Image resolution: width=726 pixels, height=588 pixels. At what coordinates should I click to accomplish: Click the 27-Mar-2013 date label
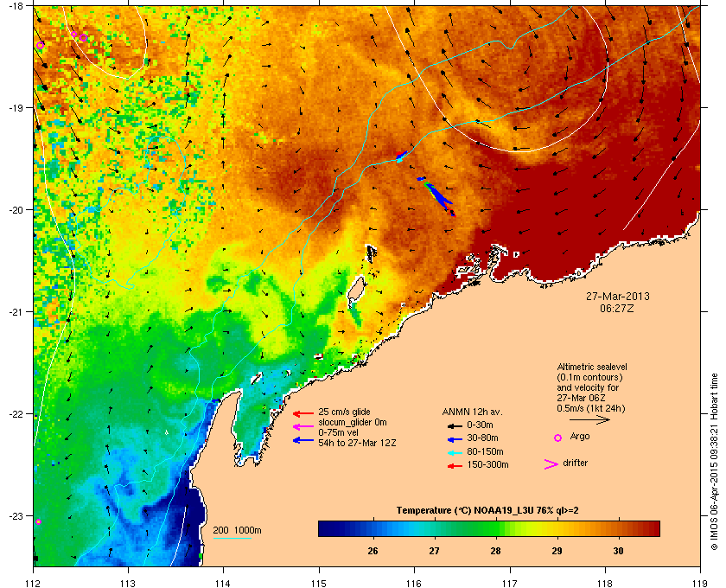tap(617, 296)
